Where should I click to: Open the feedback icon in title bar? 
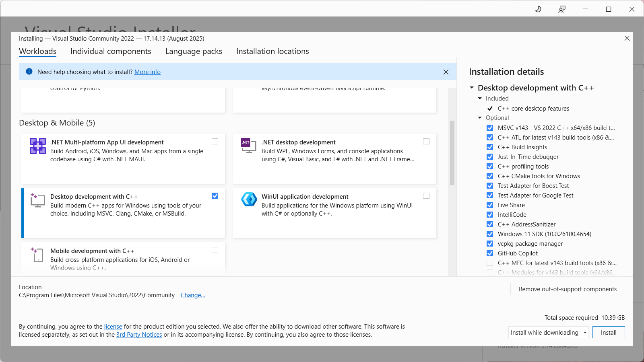point(562,9)
